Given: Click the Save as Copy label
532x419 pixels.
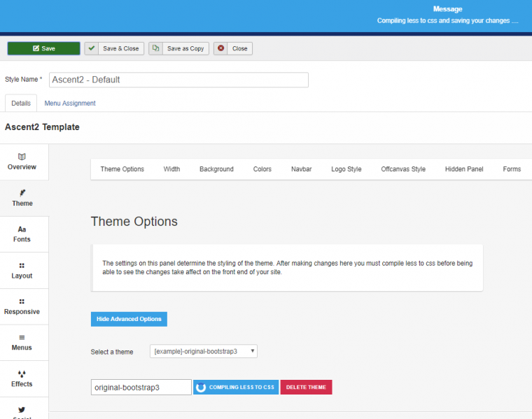Looking at the screenshot, I should [185, 48].
